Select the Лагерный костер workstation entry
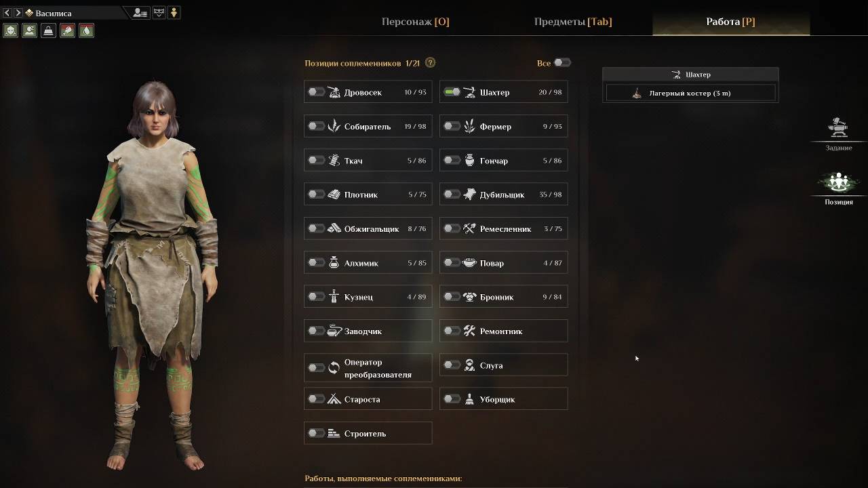The image size is (868, 488). (690, 93)
